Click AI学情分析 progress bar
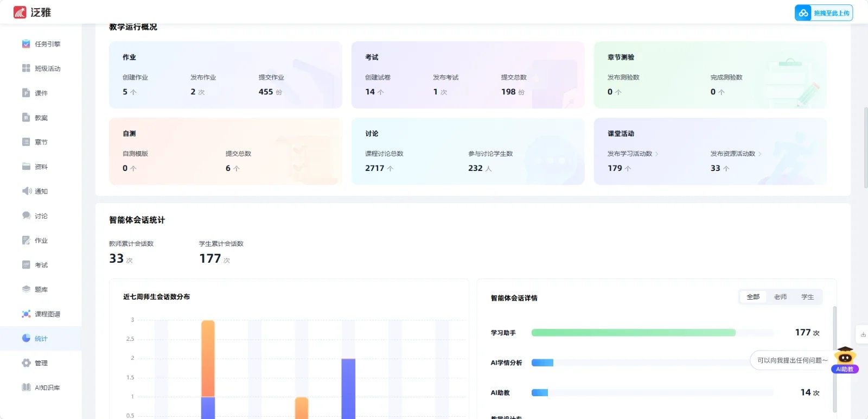 pos(542,363)
